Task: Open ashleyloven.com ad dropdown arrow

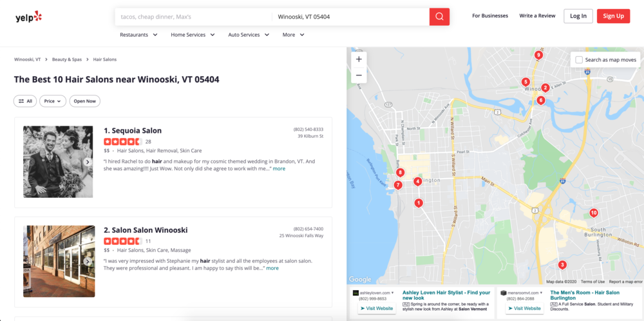Action: click(393, 293)
